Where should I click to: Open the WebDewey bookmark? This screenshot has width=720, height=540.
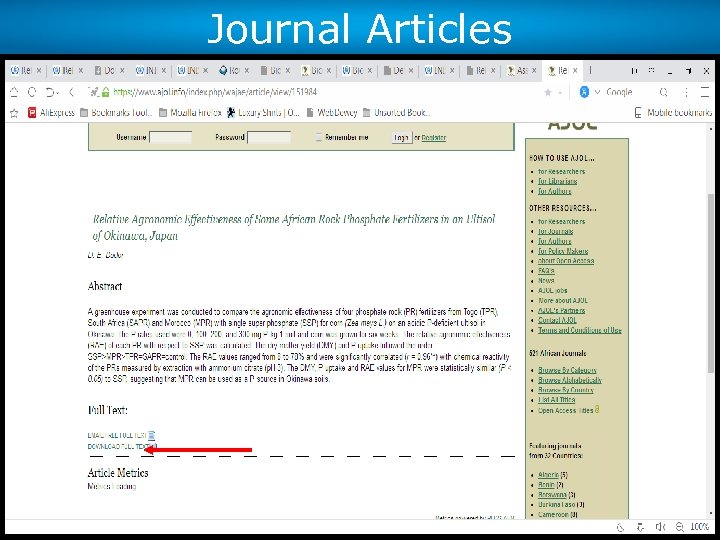[x=332, y=112]
